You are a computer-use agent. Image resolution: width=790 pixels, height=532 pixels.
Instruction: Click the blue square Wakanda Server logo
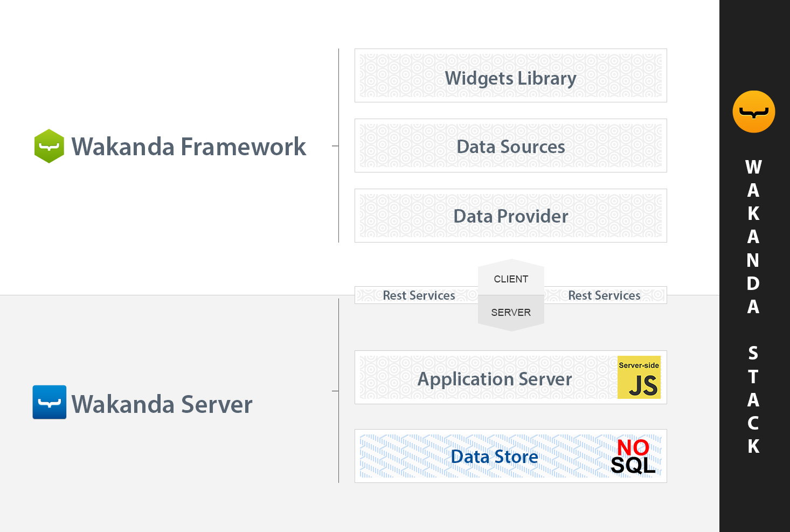tap(49, 402)
